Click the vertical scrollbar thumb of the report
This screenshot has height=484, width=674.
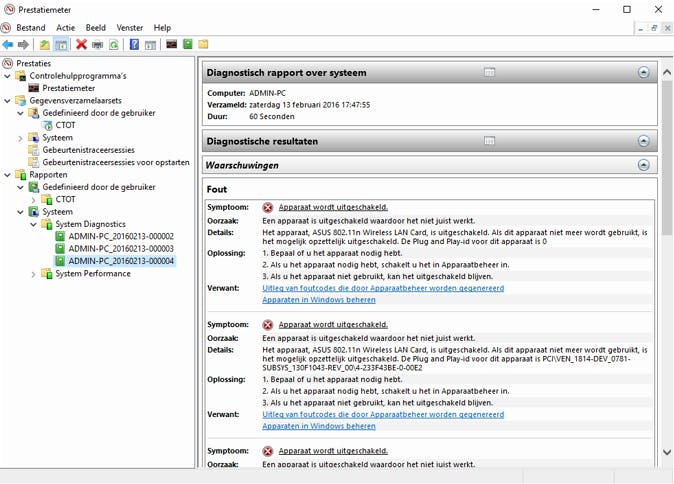[667, 157]
